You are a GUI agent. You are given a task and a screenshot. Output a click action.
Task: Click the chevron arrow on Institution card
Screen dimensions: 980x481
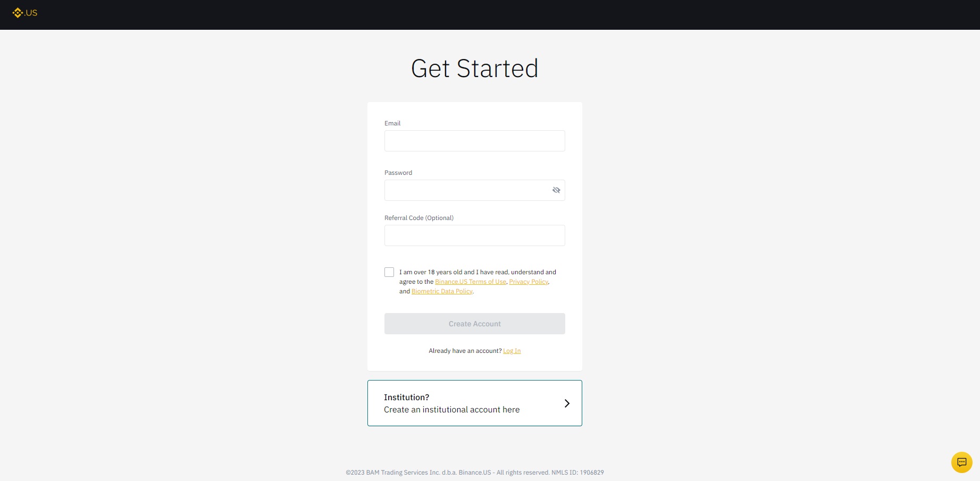tap(567, 403)
